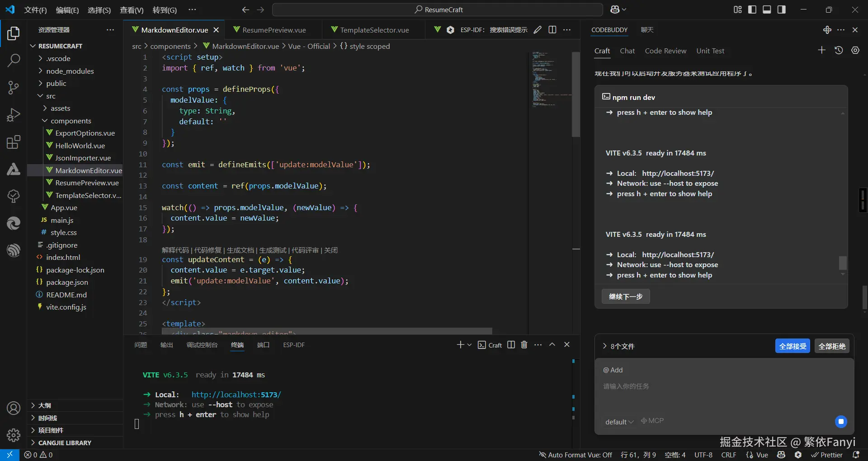This screenshot has width=868, height=461.
Task: Open CodeBuddy history icon
Action: (x=839, y=51)
